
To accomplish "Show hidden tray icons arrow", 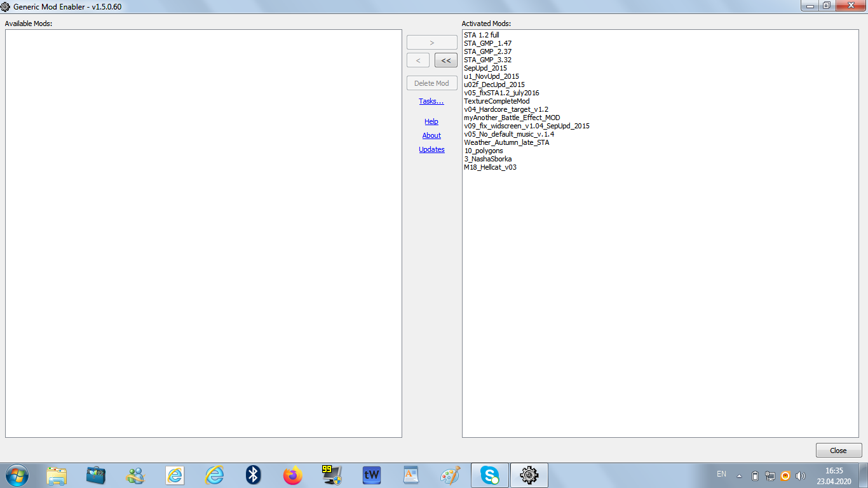I will 739,475.
